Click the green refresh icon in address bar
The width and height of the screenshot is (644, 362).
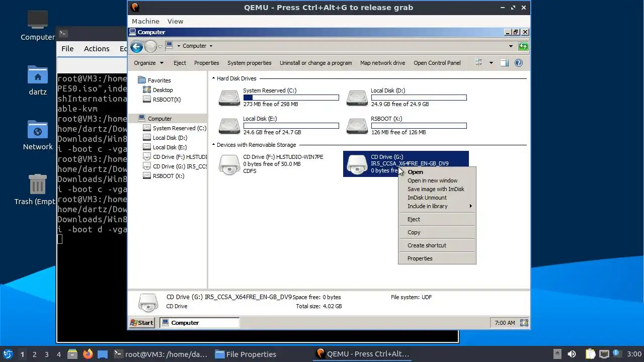point(523,46)
